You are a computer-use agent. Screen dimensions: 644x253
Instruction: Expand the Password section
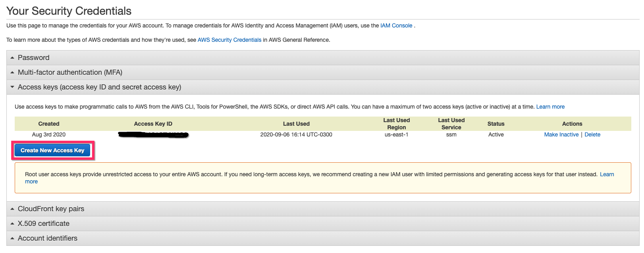click(x=323, y=58)
